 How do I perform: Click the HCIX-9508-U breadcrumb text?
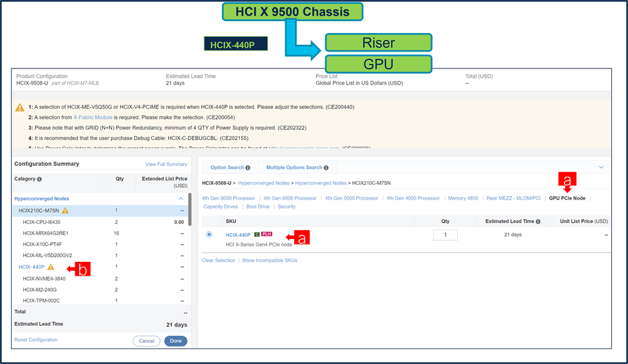(217, 183)
